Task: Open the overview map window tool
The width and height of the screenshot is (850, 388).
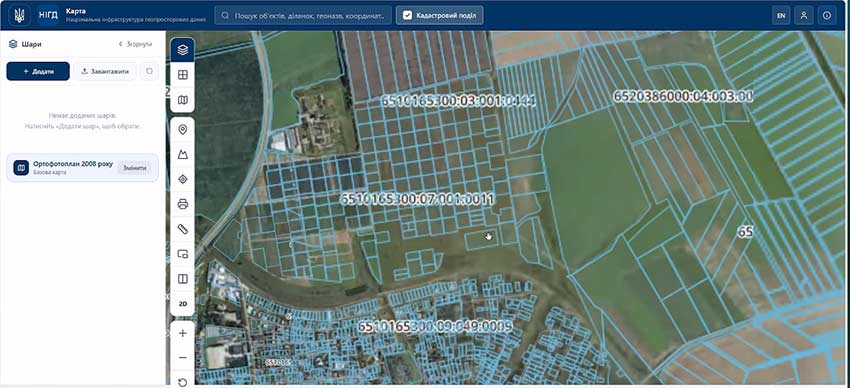Action: [x=183, y=254]
